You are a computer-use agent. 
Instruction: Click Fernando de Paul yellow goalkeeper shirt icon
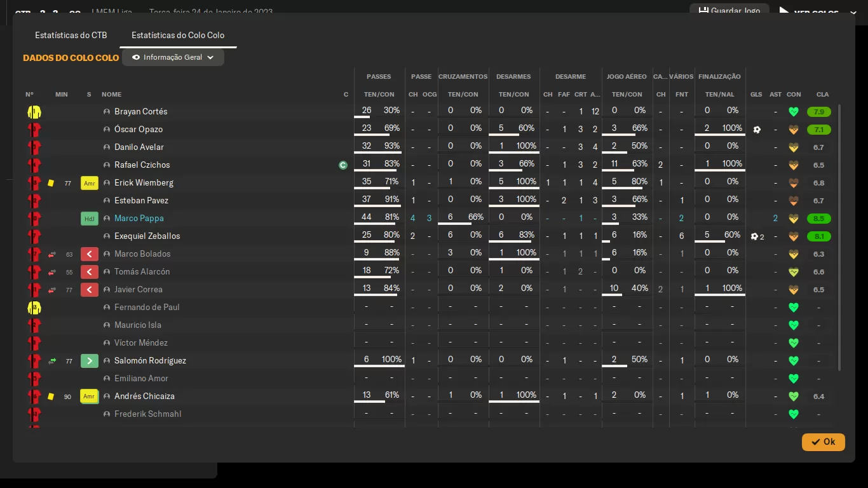(34, 308)
